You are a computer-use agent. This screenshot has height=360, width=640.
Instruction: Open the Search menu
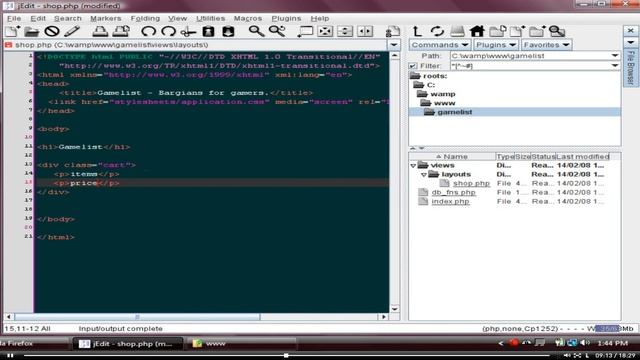point(68,18)
